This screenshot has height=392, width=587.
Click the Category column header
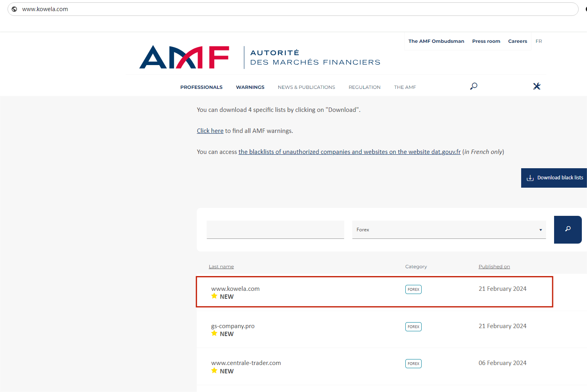pyautogui.click(x=416, y=267)
